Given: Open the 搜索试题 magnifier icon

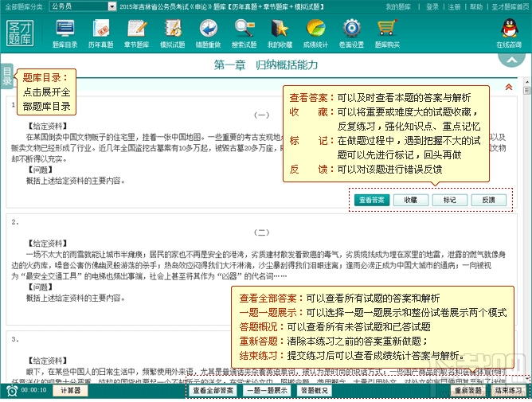Looking at the screenshot, I should [x=244, y=33].
